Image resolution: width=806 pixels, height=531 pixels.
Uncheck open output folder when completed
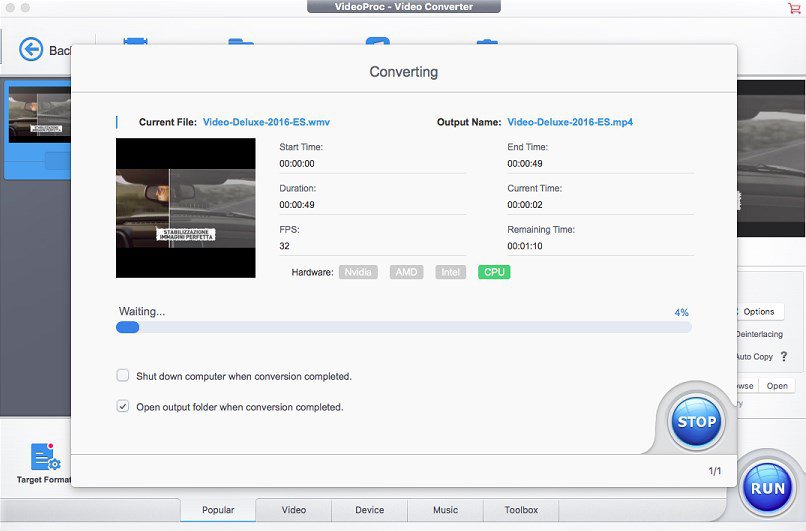click(x=123, y=407)
